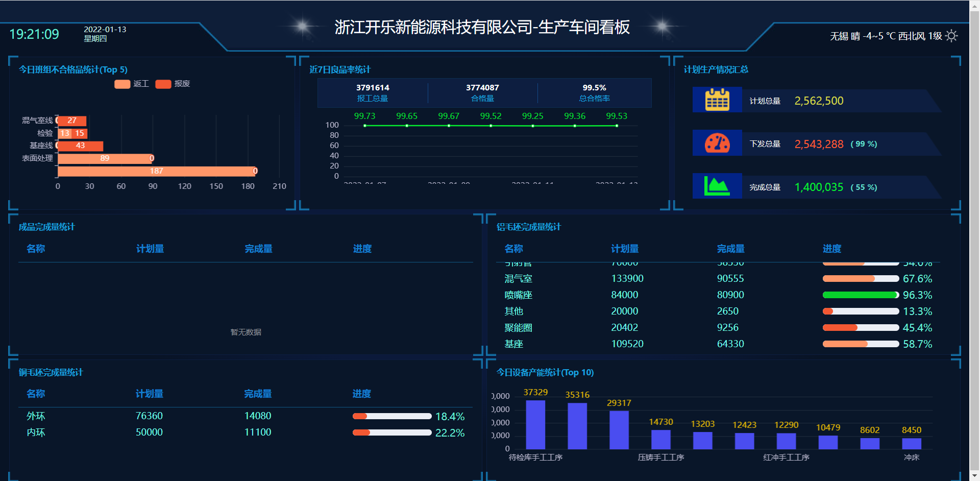This screenshot has width=980, height=481.
Task: Click the 12423 equipment capacity bar
Action: [745, 441]
